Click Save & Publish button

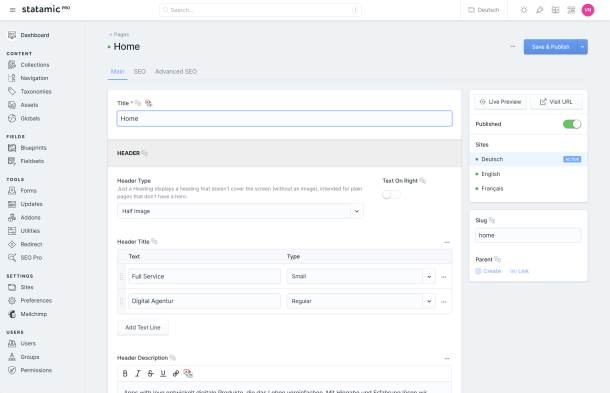tap(550, 47)
